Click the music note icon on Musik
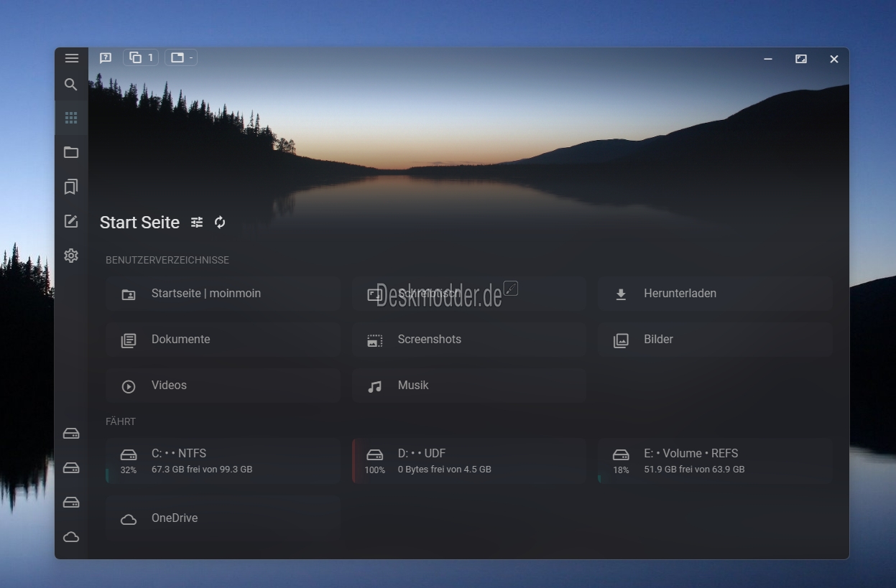 tap(374, 387)
